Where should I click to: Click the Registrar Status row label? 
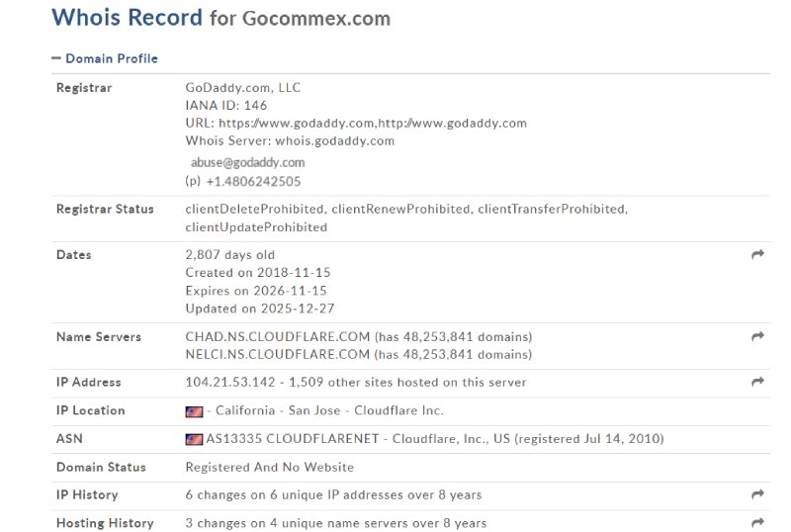105,209
